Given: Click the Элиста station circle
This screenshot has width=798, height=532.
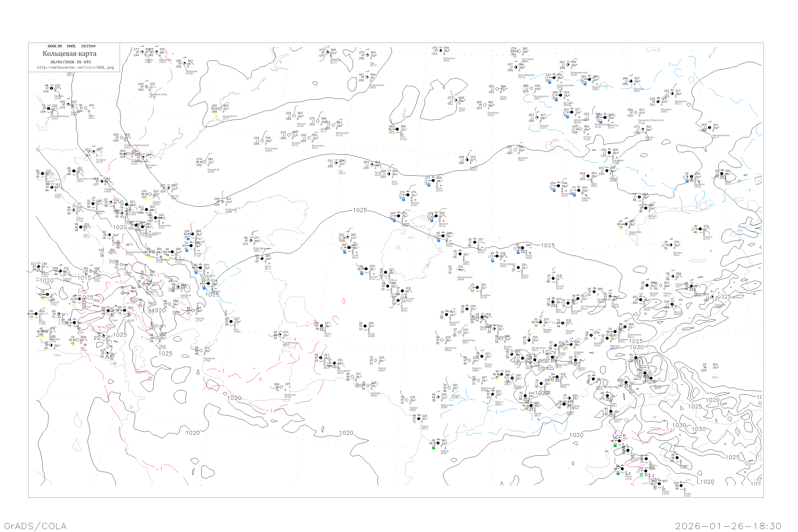Looking at the screenshot, I should [x=168, y=188].
